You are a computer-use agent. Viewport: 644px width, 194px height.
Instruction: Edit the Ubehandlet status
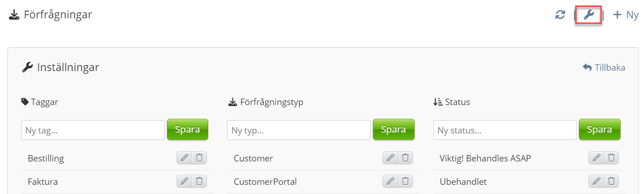[596, 181]
